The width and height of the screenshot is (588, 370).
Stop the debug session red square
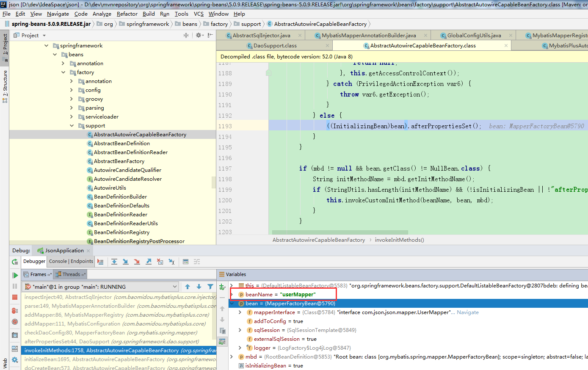pyautogui.click(x=15, y=297)
